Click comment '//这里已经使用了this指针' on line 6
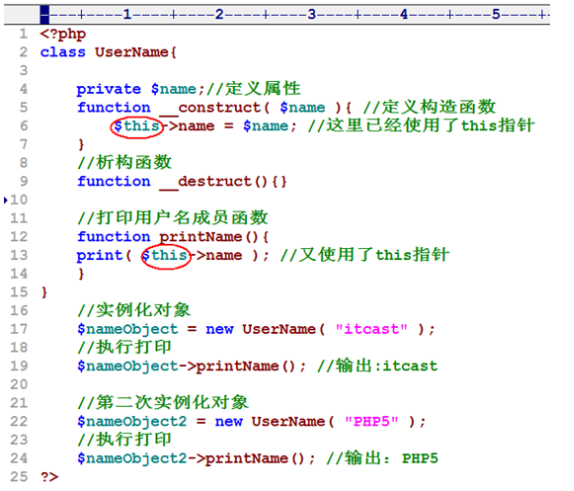Viewport: 574px width, 491px height. [421, 126]
